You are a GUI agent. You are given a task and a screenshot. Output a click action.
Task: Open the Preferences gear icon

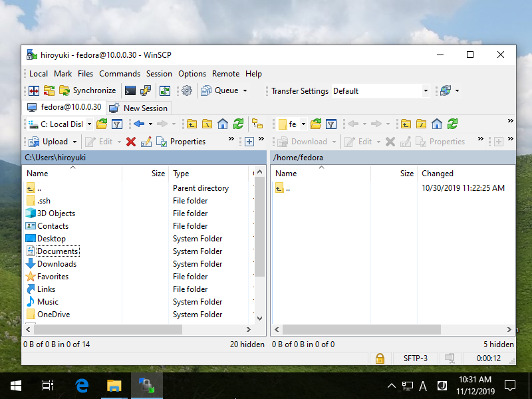187,90
